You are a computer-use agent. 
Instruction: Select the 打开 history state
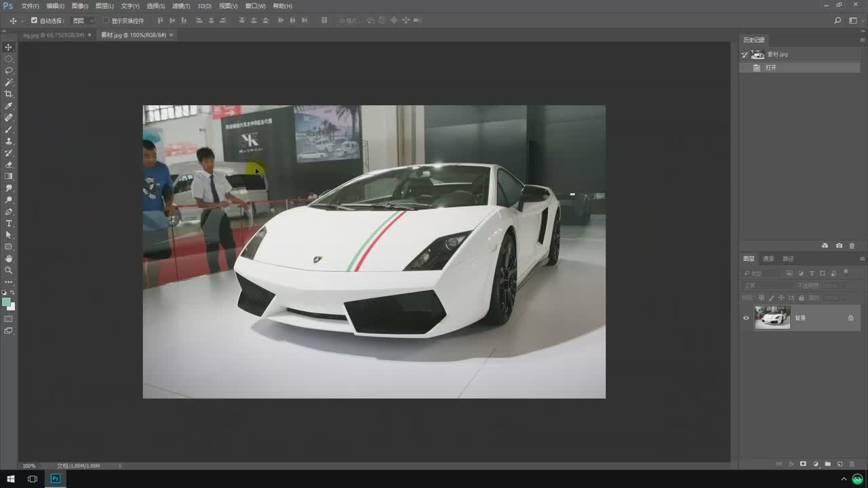point(800,68)
